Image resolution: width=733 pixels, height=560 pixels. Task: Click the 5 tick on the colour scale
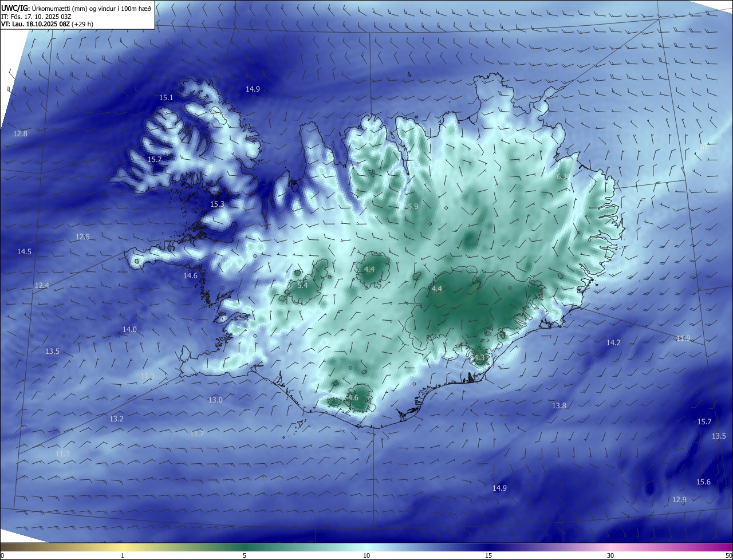click(x=245, y=555)
